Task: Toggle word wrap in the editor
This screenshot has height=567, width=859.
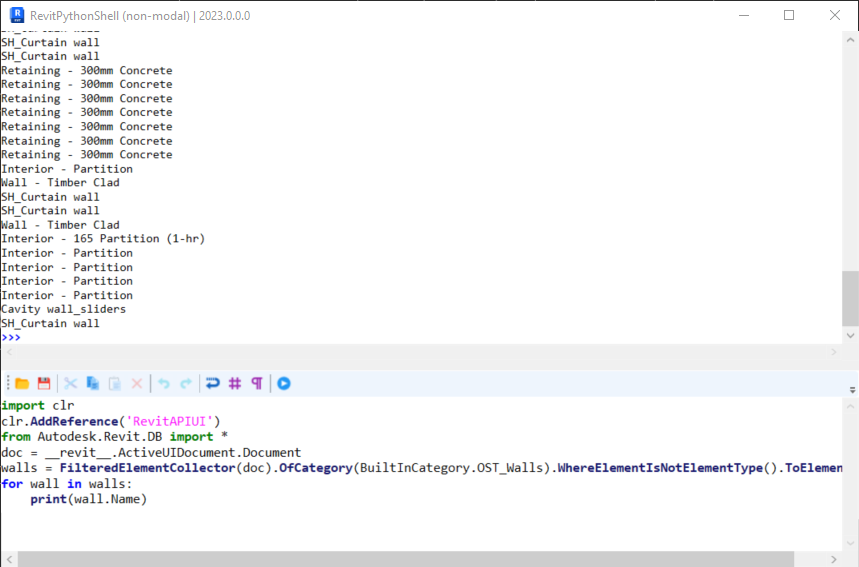Action: [212, 383]
